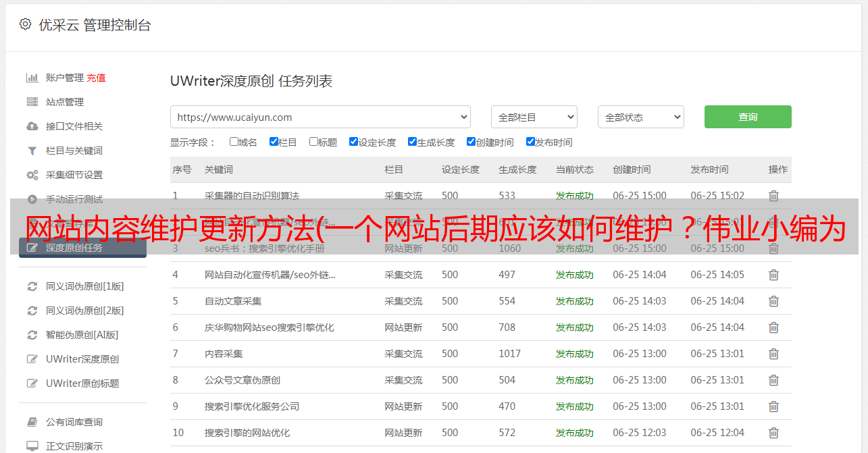The image size is (868, 453).
Task: Open the 全部状态 status dropdown
Action: (x=640, y=117)
